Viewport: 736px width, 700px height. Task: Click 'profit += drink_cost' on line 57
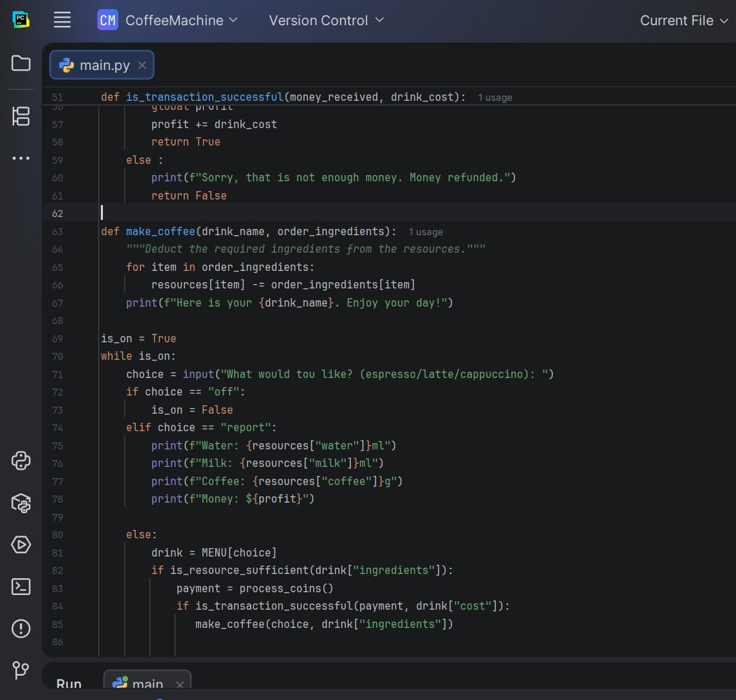[x=214, y=125]
